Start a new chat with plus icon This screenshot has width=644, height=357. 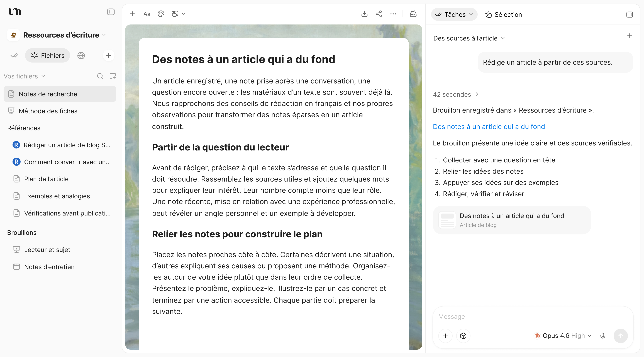[x=630, y=36]
